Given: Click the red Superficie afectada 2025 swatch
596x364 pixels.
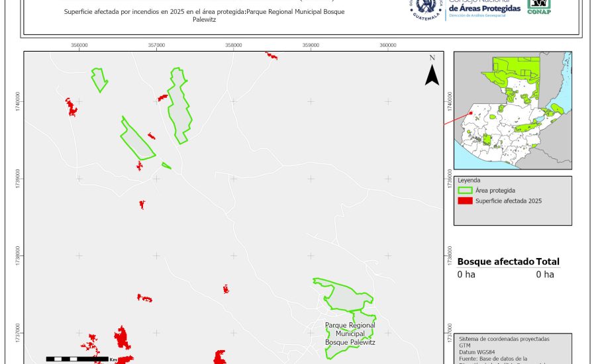Looking at the screenshot, I should pos(466,201).
